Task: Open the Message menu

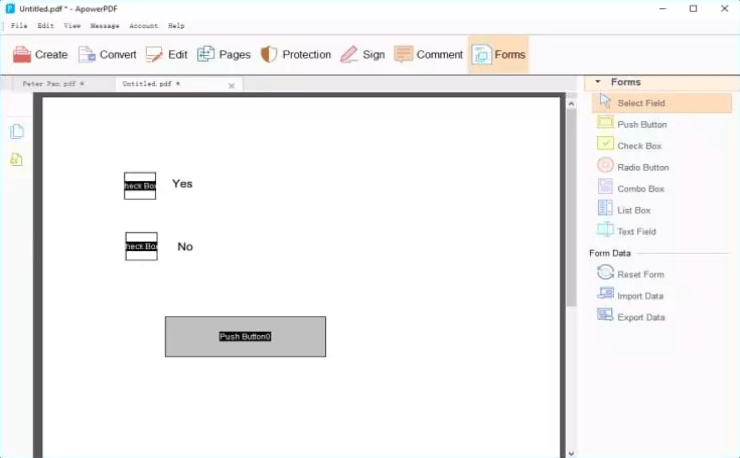Action: click(105, 26)
